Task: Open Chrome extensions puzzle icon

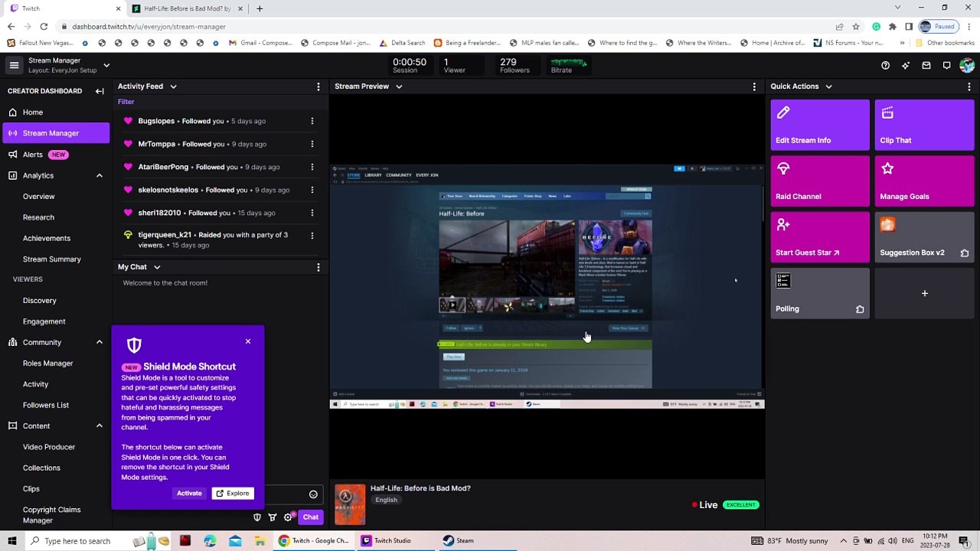Action: [893, 27]
